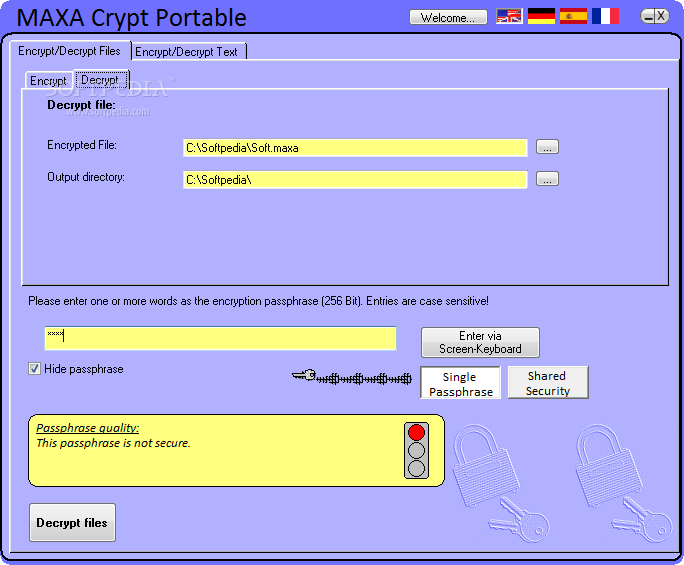
Task: Choose the Spanish flag language icon
Action: point(573,17)
